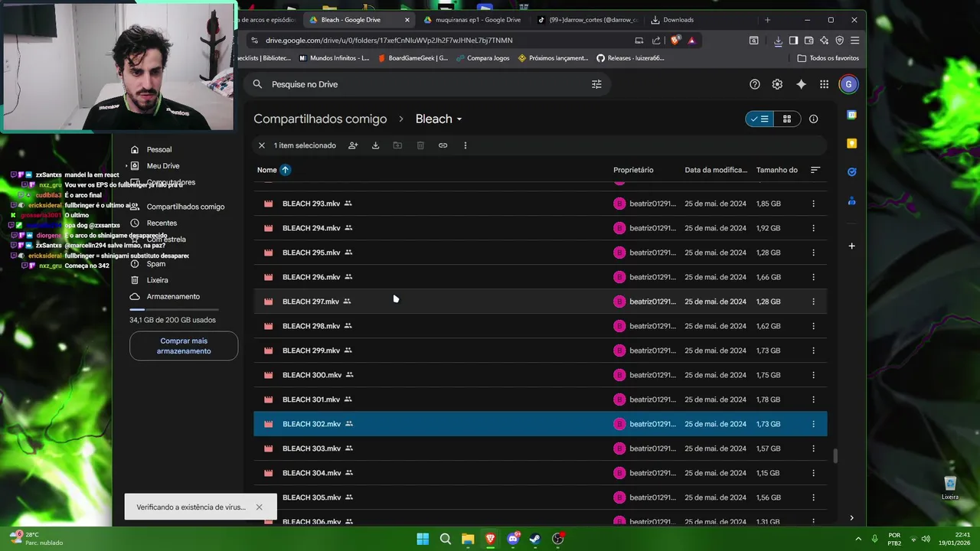Open Compara Jogos bookmark
The image size is (980, 551).
point(483,58)
